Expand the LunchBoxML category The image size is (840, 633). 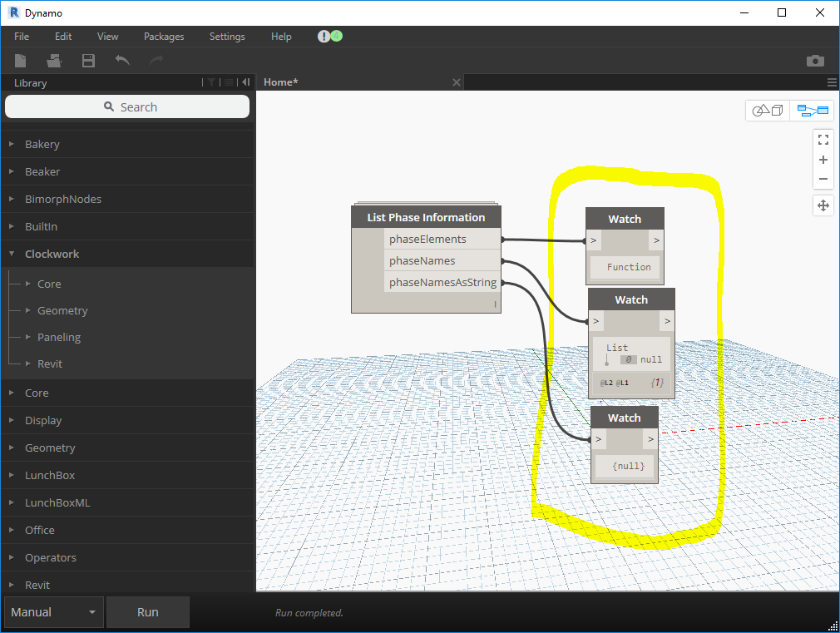(127, 502)
